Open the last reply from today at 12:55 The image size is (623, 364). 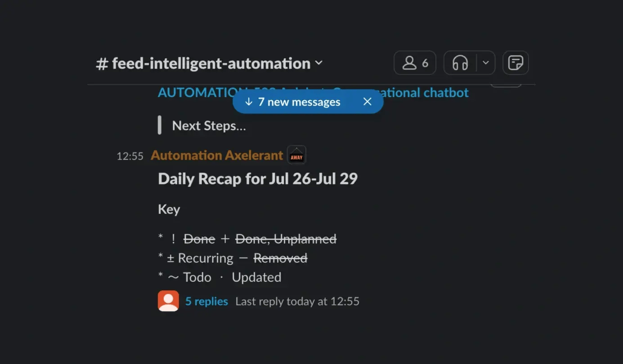click(x=297, y=301)
